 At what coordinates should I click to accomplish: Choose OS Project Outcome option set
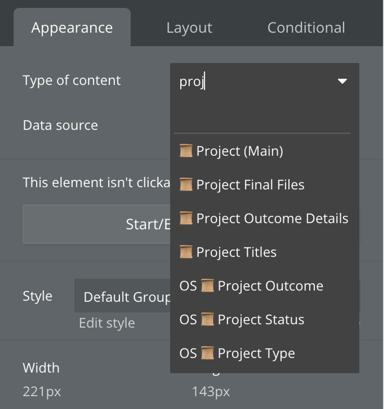tap(265, 286)
